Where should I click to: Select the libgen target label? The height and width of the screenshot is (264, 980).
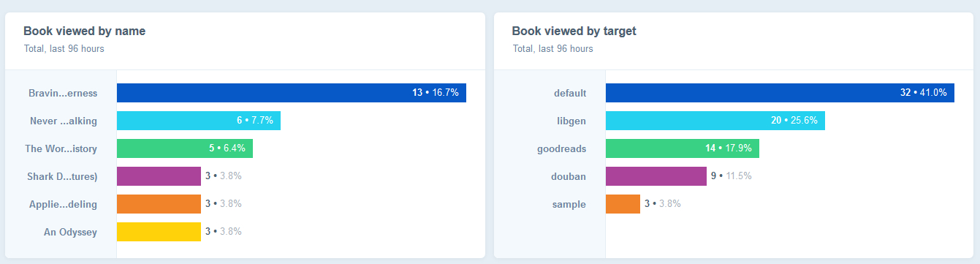click(571, 121)
